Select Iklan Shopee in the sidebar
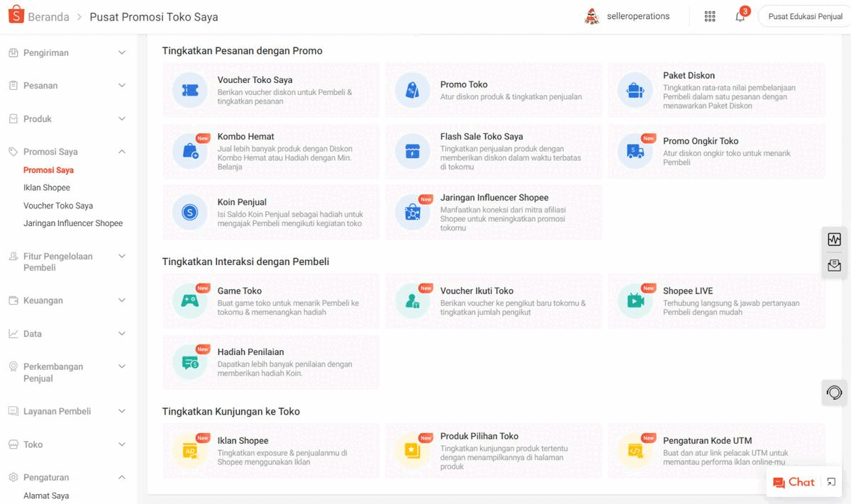 [x=47, y=188]
